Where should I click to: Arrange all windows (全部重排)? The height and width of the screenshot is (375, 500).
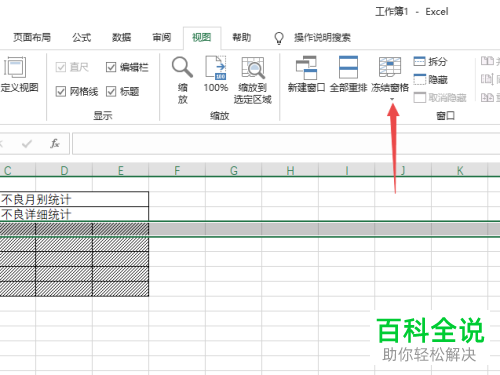click(348, 74)
